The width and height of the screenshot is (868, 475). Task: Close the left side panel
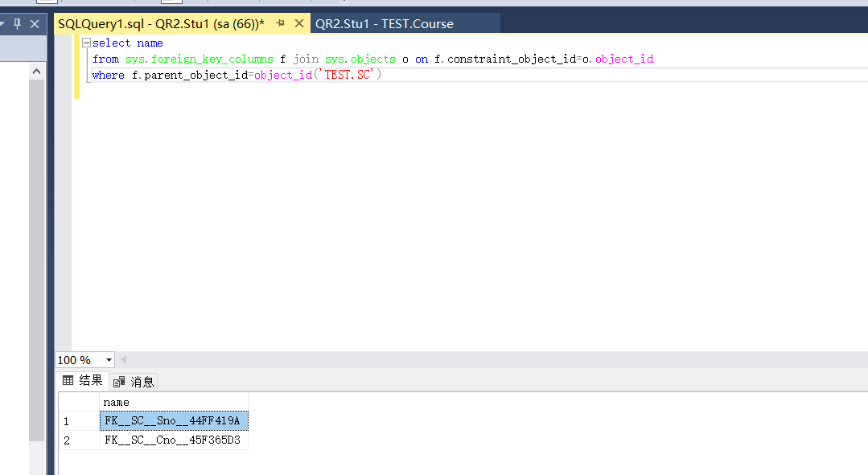[x=35, y=24]
